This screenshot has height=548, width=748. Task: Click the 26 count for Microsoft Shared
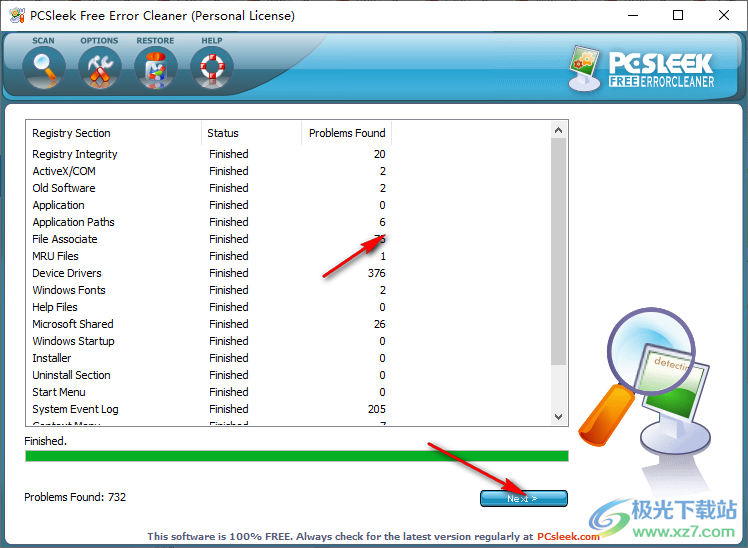point(380,324)
